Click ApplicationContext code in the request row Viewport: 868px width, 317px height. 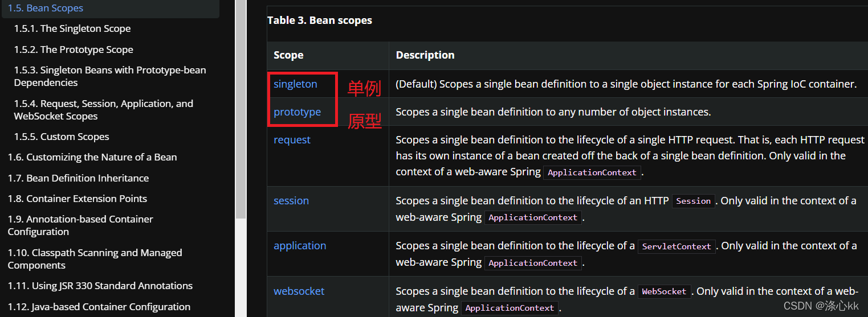coord(592,172)
